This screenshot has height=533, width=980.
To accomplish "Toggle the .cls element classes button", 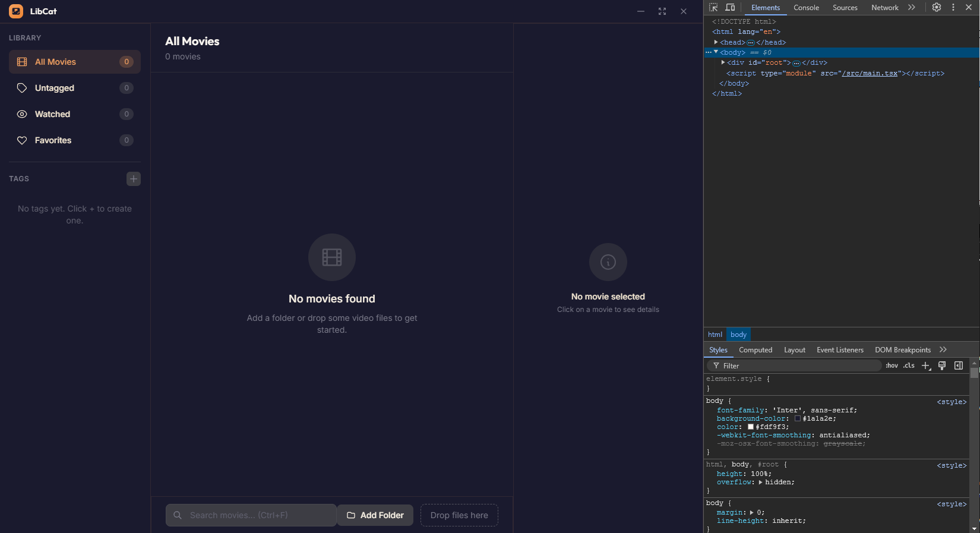I will coord(909,366).
